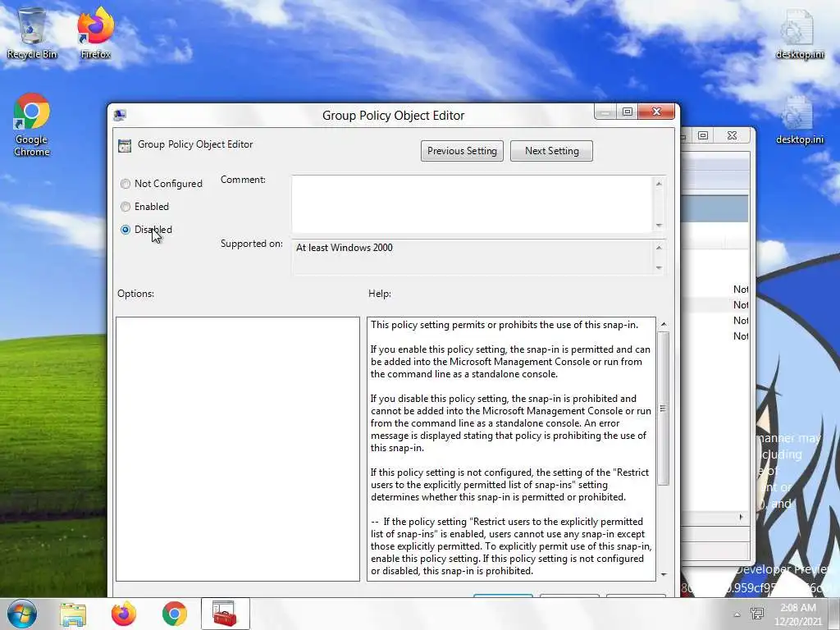Go to Next Setting
This screenshot has height=630, width=840.
551,151
